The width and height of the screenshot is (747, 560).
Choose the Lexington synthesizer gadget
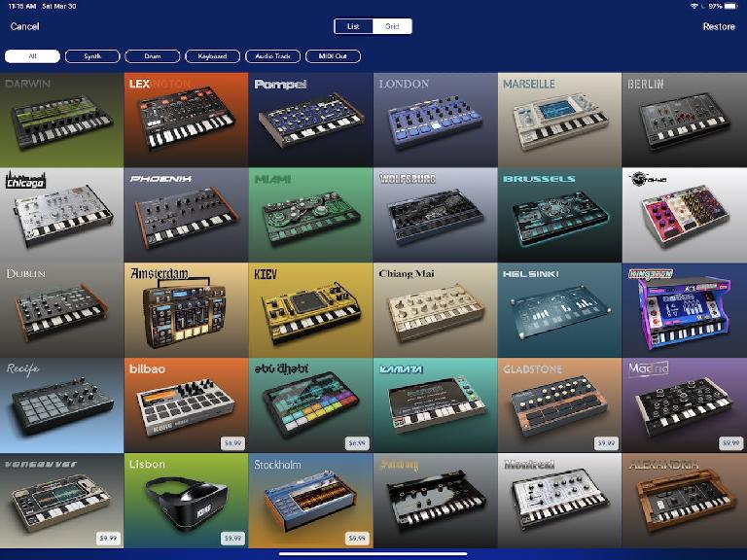coord(187,120)
